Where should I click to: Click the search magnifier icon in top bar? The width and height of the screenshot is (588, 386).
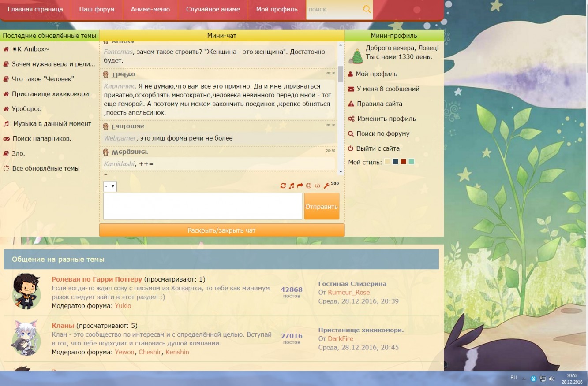click(x=367, y=9)
